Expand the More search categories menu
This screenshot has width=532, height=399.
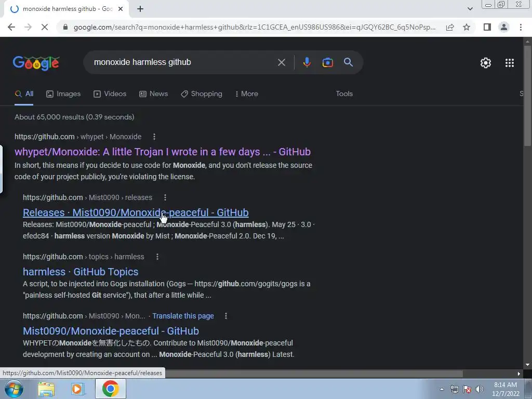[x=247, y=94]
